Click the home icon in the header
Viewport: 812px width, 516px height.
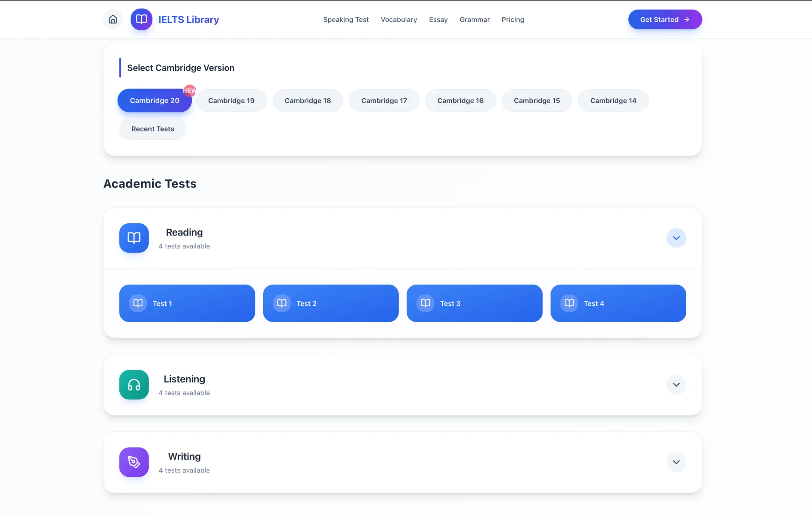coord(113,19)
